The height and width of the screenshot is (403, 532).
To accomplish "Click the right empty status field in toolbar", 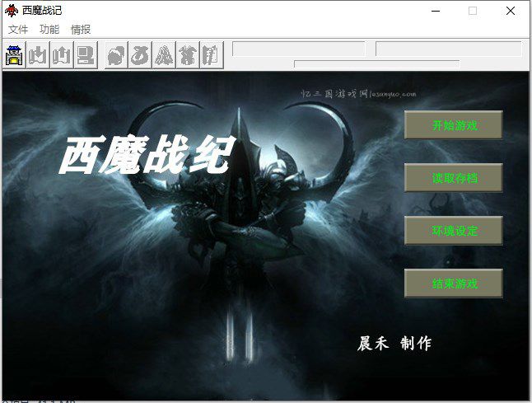I will [448, 49].
